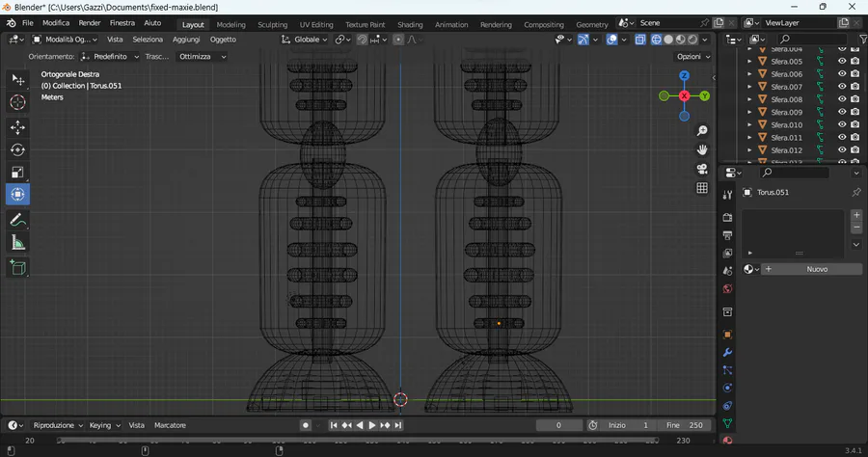Activate the 3D Cursor tool

(17, 102)
